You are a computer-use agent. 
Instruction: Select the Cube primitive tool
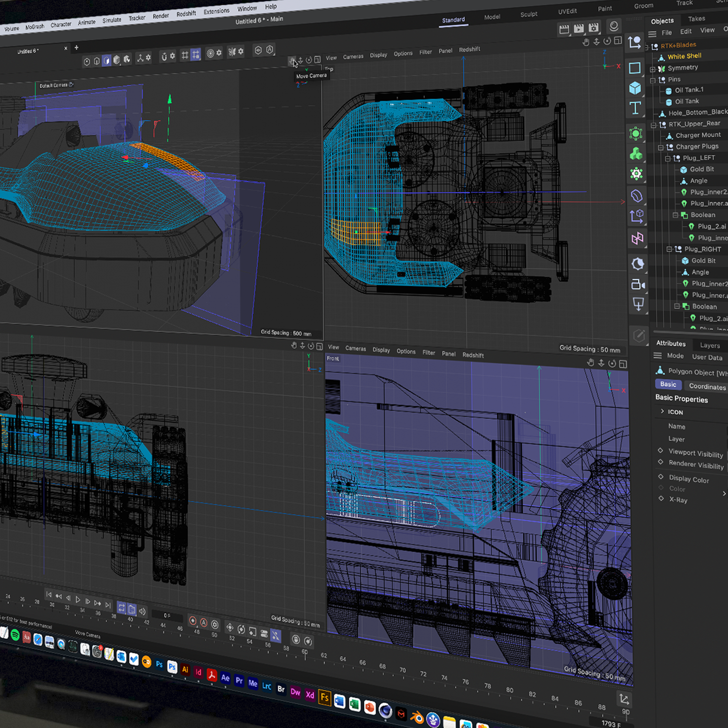coord(635,88)
